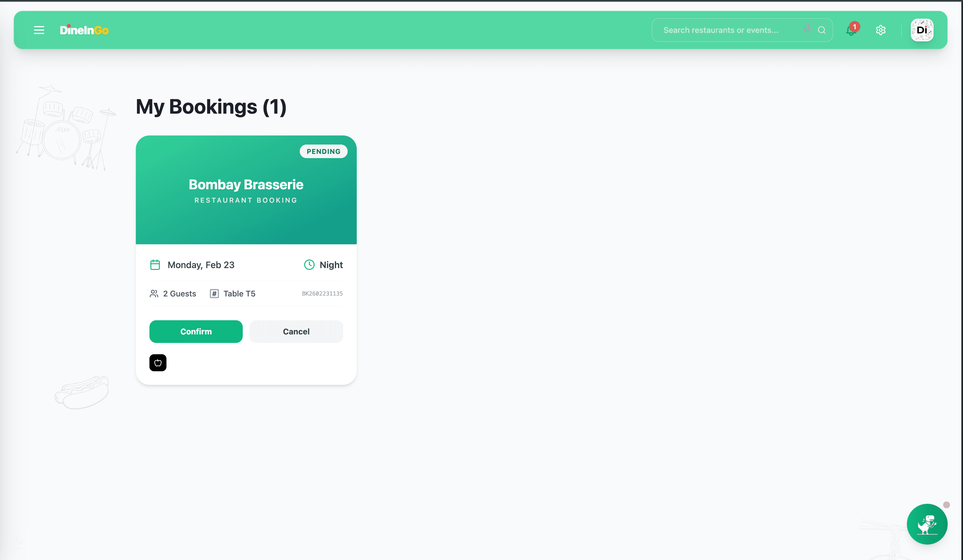This screenshot has height=560, width=963.
Task: Click the black apple icon on the card
Action: tap(157, 362)
